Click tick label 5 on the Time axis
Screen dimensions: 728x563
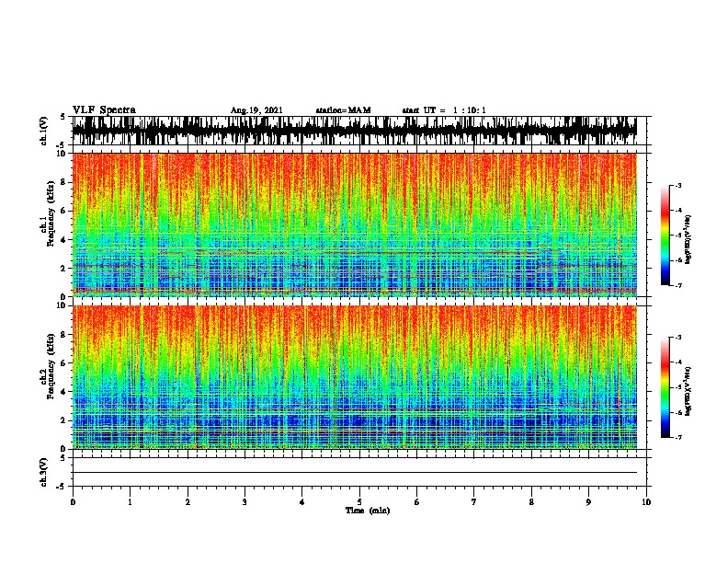359,502
